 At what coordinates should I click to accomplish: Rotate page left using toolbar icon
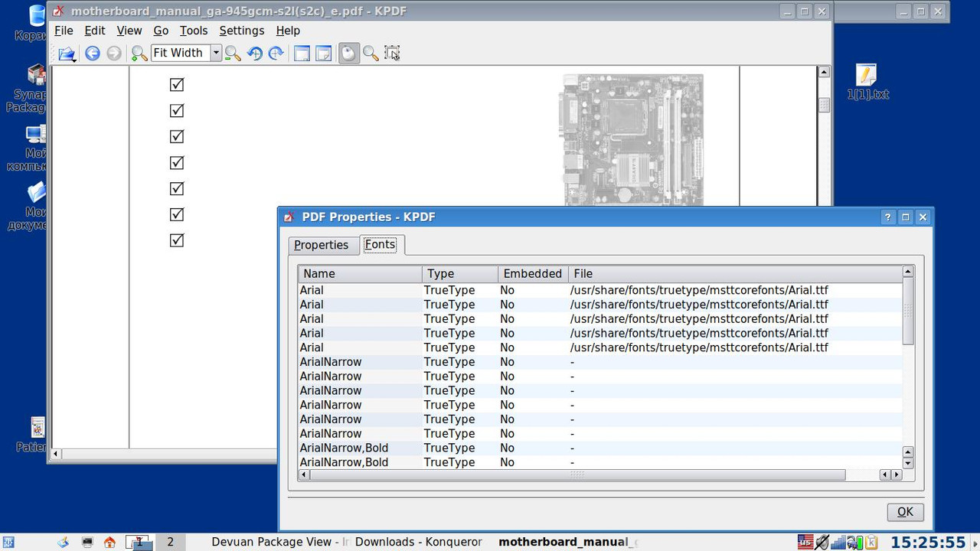click(x=255, y=54)
